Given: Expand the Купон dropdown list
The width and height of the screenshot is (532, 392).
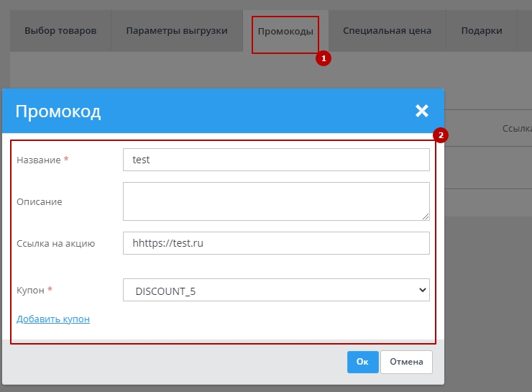Looking at the screenshot, I should point(276,290).
